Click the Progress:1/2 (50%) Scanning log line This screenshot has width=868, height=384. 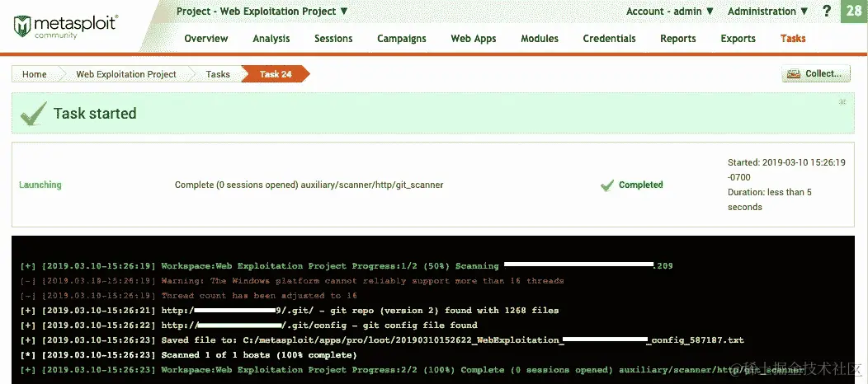[x=347, y=266]
